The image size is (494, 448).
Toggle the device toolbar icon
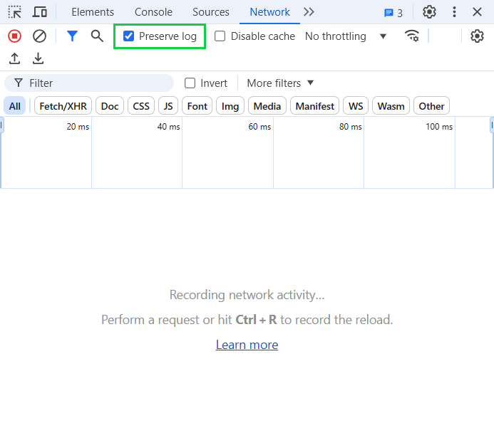pyautogui.click(x=40, y=12)
